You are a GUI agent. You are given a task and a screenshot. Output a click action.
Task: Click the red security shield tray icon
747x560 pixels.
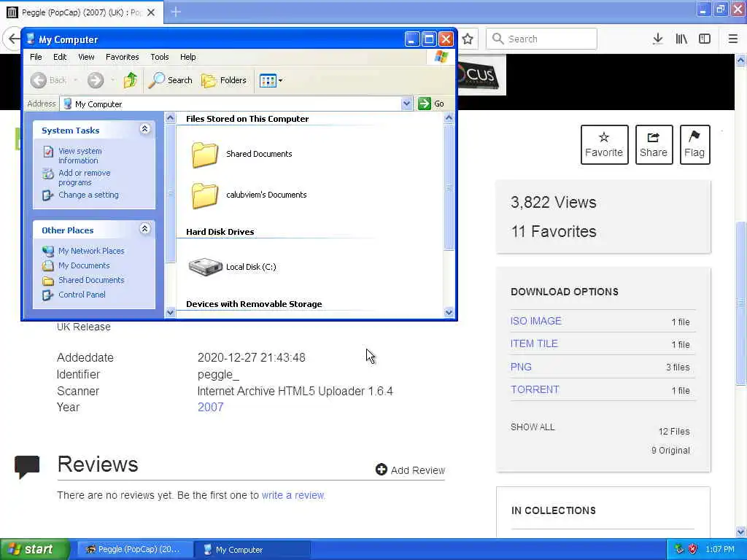coord(694,550)
